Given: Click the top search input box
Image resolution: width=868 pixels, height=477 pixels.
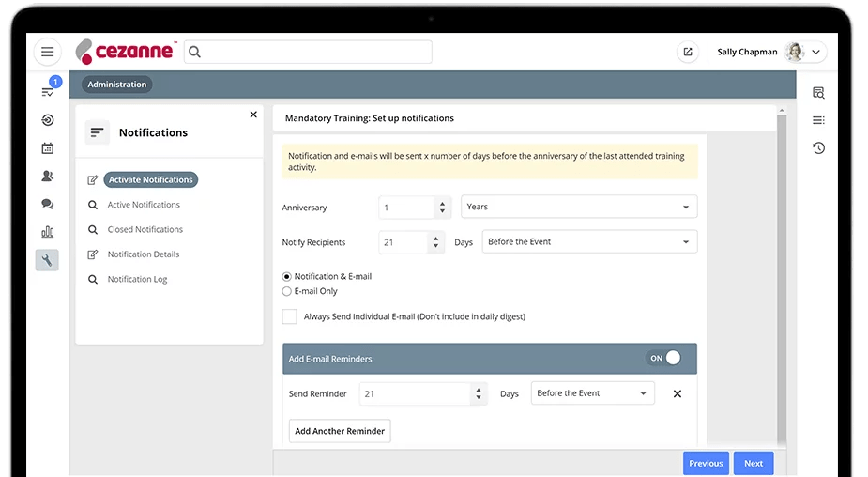Looking at the screenshot, I should (x=309, y=52).
